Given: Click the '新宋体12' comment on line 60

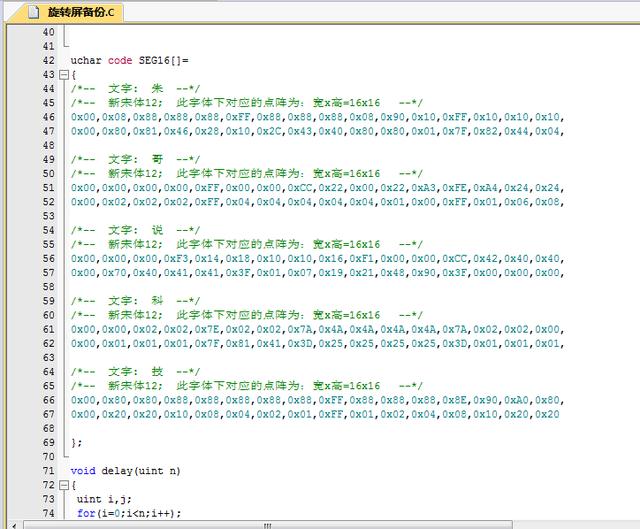Looking at the screenshot, I should click(135, 315).
